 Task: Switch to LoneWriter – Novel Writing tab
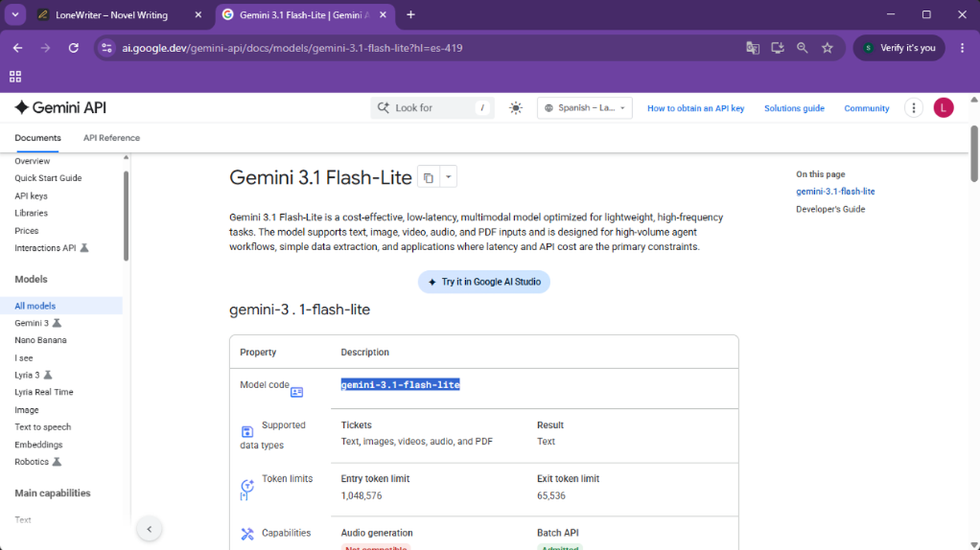(111, 15)
